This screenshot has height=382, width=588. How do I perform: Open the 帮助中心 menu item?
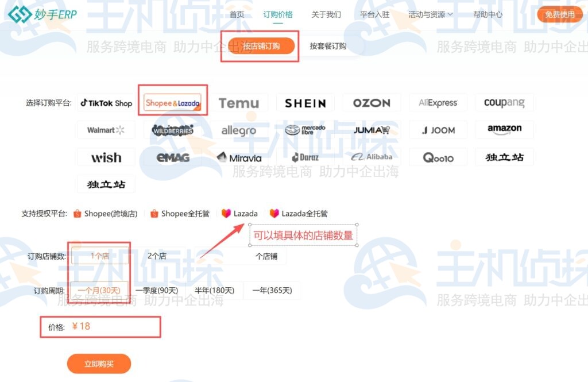pos(488,14)
